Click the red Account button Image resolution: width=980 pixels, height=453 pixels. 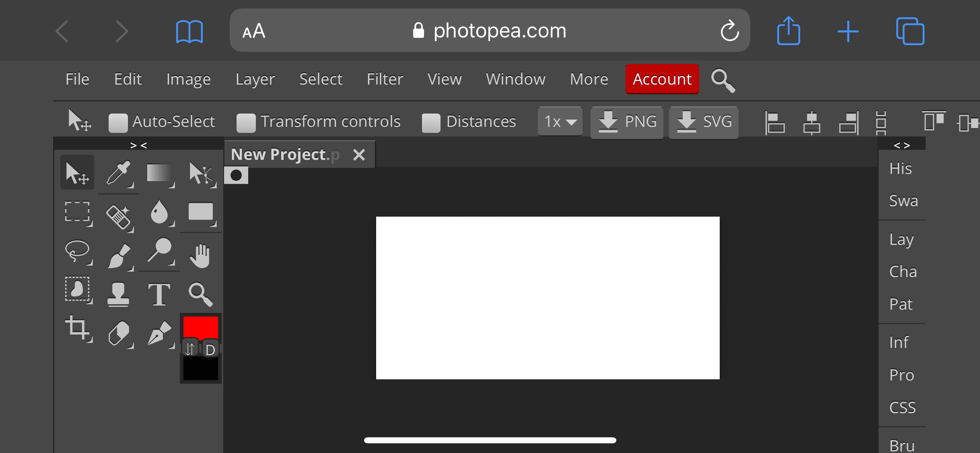(662, 79)
